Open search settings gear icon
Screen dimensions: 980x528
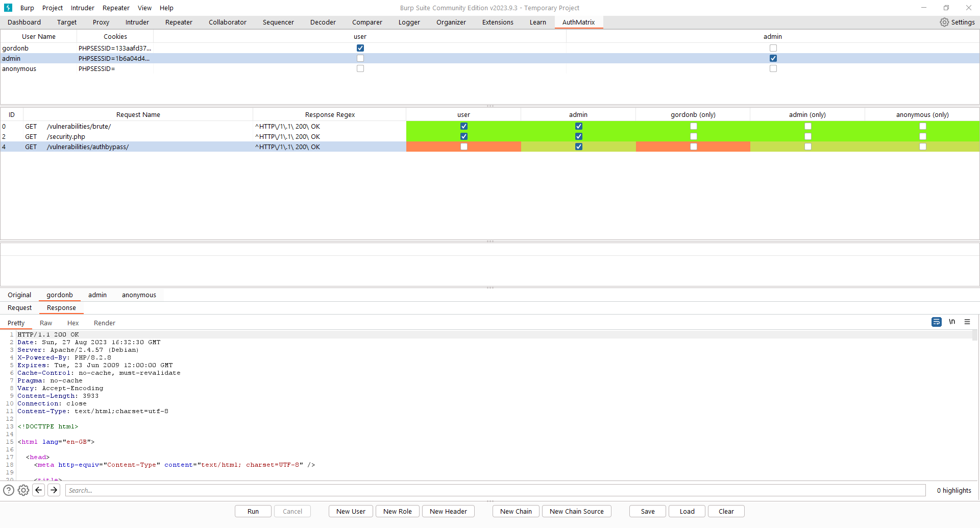tap(23, 490)
